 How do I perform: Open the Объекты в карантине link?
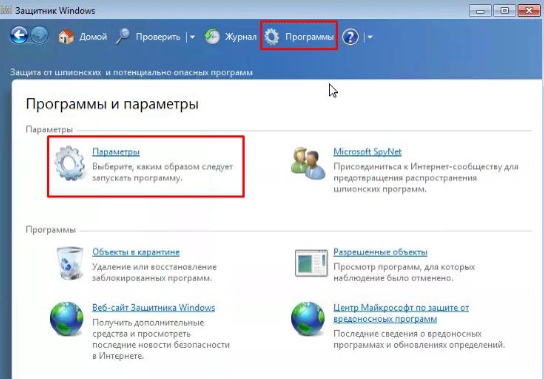tap(136, 252)
